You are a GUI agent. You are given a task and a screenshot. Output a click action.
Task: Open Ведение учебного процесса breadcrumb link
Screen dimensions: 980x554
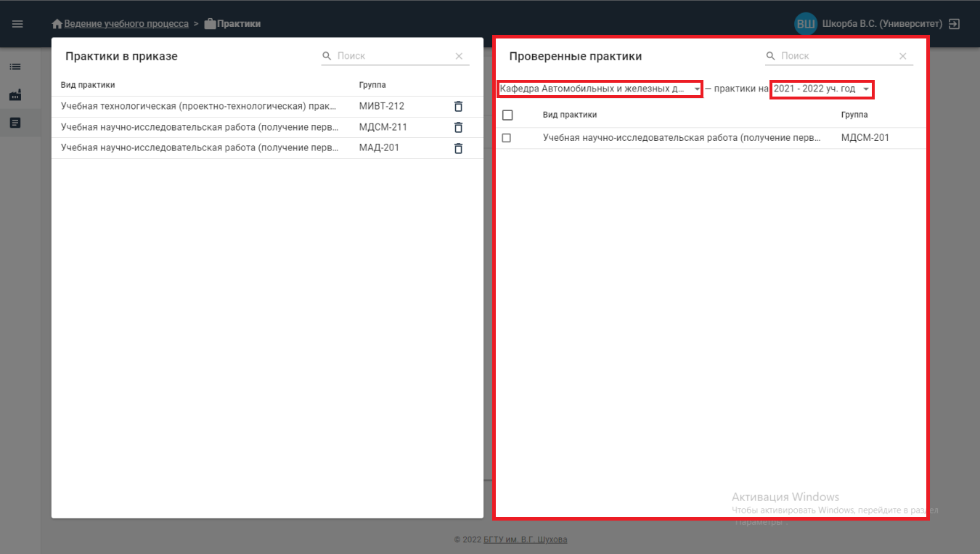[126, 24]
